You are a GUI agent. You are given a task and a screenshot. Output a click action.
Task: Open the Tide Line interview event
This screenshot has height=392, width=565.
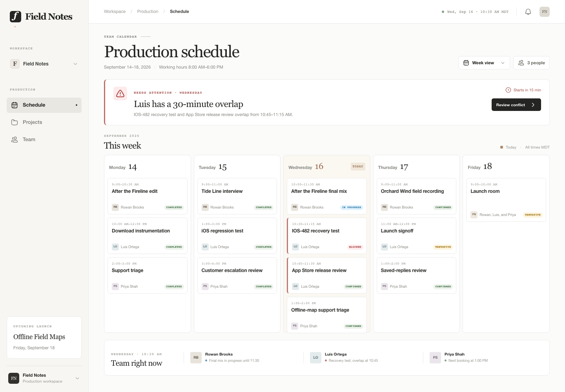coord(237,196)
